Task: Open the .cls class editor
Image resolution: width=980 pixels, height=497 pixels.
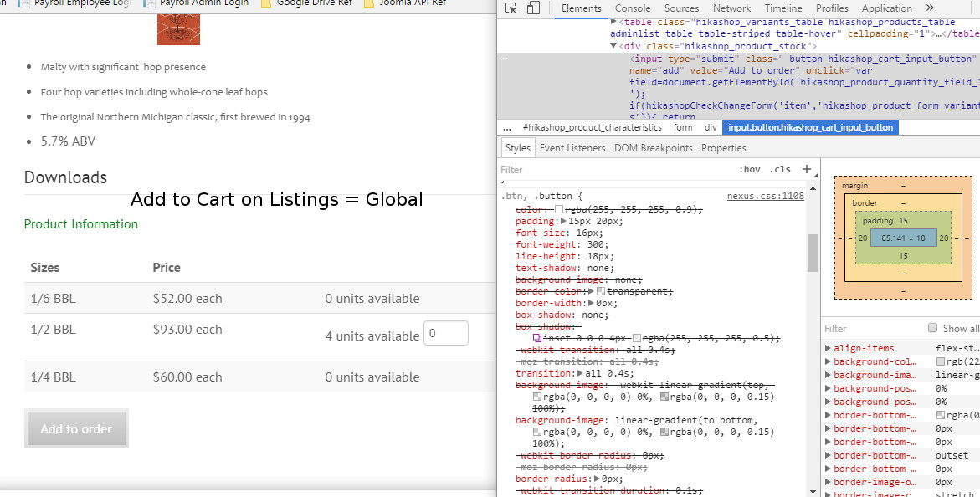Action: tap(780, 169)
